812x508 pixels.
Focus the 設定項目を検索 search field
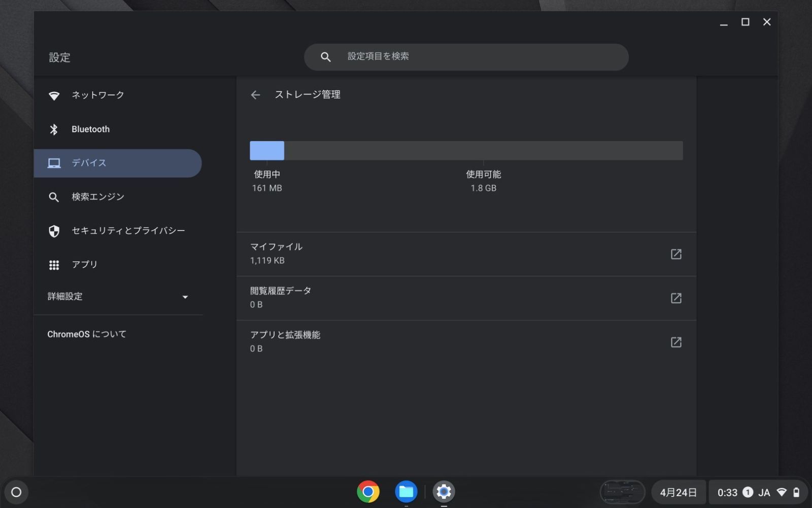coord(466,57)
